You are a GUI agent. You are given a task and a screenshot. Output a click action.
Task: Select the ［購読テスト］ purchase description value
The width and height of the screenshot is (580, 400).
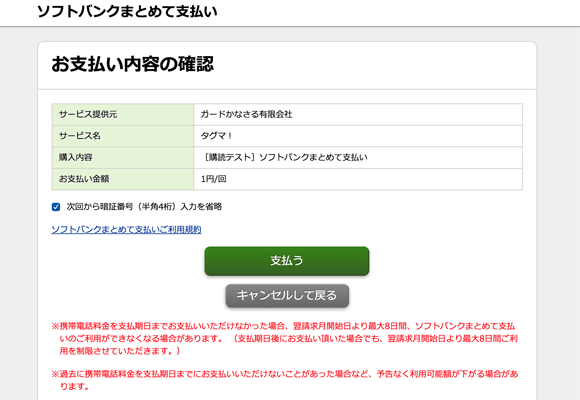284,157
